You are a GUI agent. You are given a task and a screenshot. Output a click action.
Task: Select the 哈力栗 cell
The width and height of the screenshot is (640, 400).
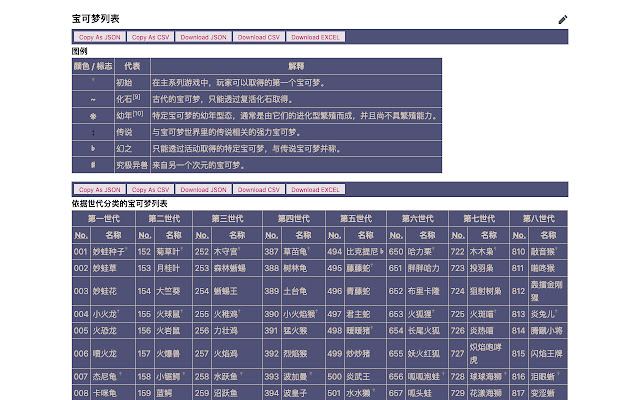(x=427, y=251)
